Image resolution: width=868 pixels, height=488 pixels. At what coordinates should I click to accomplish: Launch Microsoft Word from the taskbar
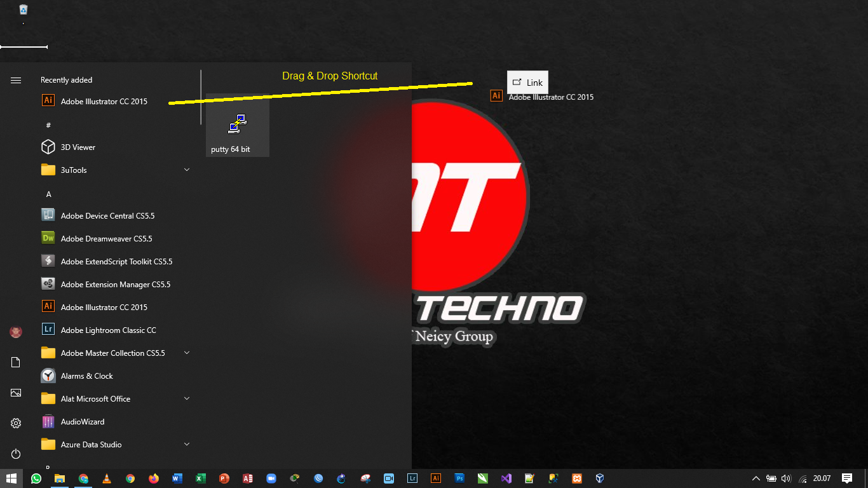(177, 478)
